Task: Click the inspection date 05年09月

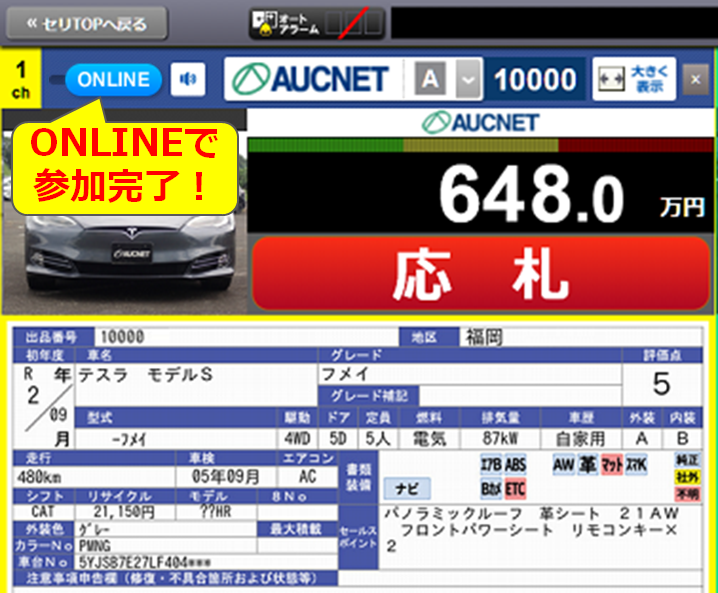Action: 226,477
